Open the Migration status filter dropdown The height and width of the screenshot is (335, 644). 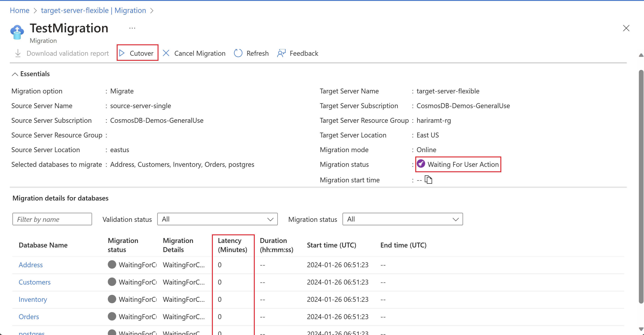[x=403, y=219]
